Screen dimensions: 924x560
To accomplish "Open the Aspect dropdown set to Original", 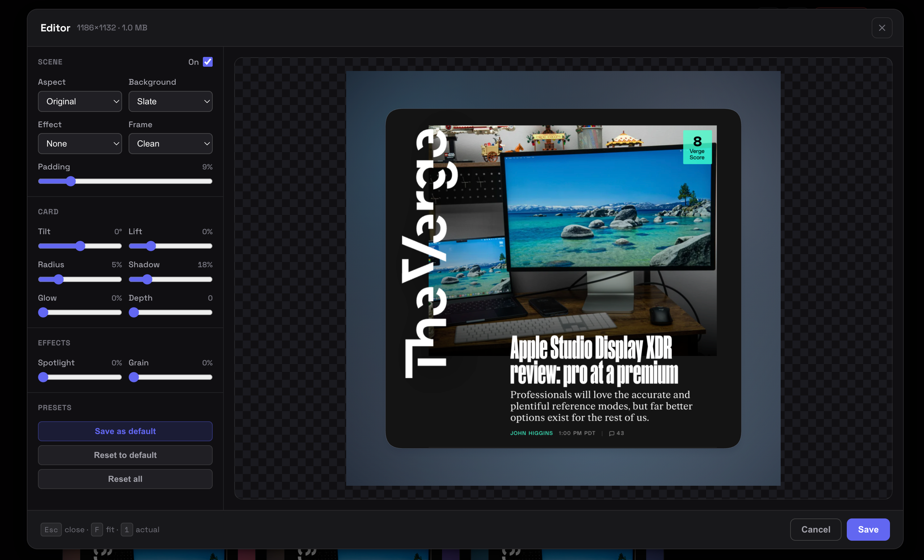I will (80, 101).
